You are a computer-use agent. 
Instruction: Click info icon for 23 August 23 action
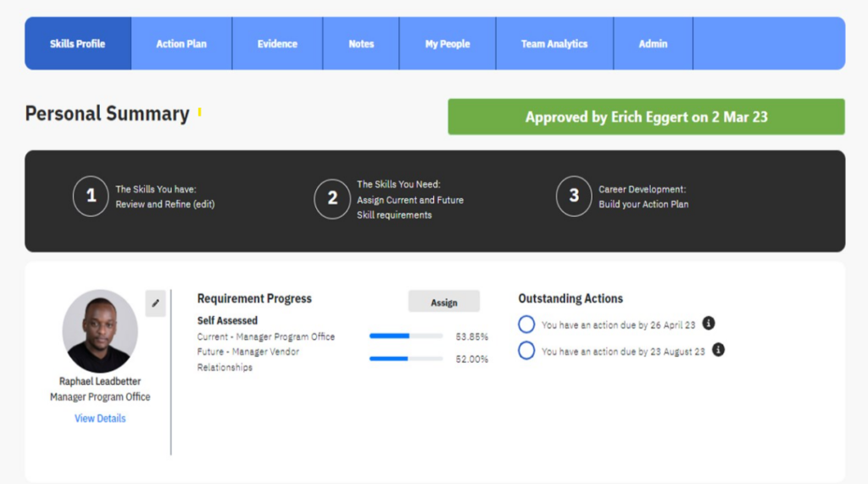(718, 350)
